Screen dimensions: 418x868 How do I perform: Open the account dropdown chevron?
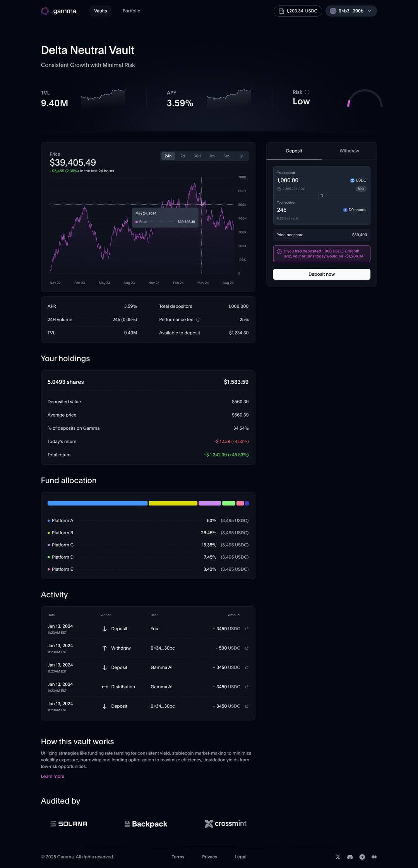coord(369,11)
